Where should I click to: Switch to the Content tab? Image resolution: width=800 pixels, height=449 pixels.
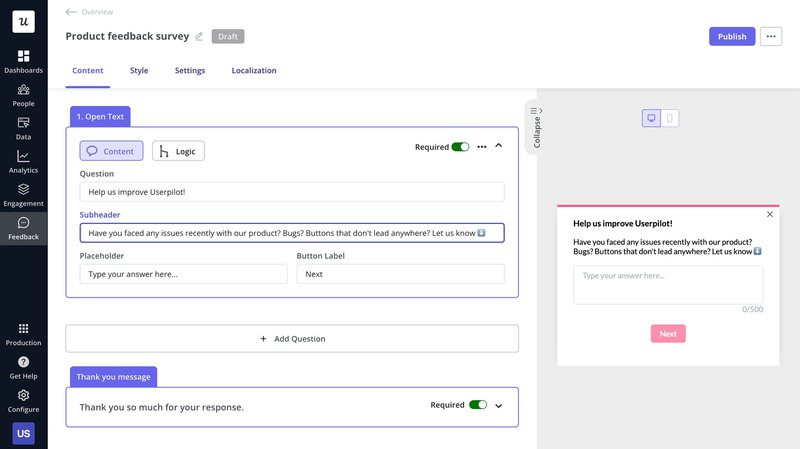88,70
